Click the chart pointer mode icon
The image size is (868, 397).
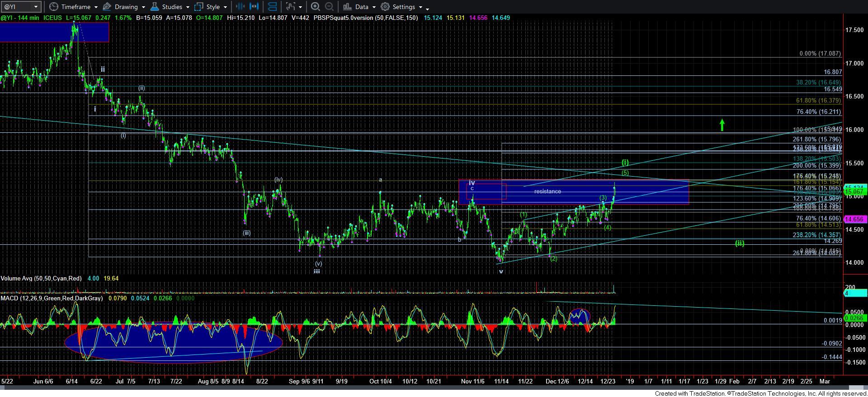(290, 7)
